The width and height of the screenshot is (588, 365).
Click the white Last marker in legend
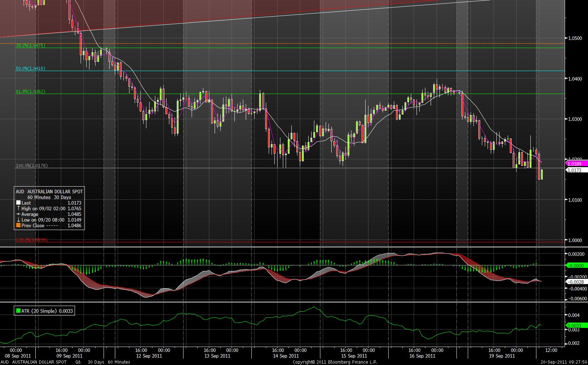pyautogui.click(x=18, y=203)
